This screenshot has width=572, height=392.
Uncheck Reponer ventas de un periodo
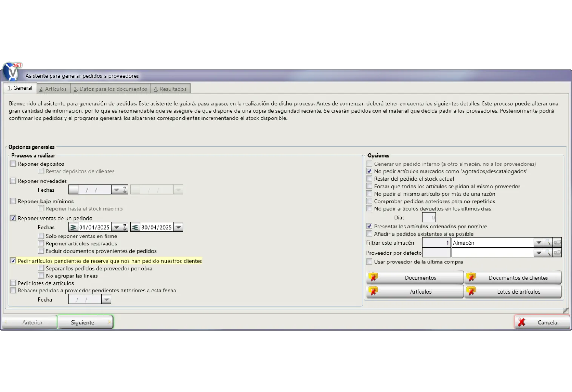(13, 218)
